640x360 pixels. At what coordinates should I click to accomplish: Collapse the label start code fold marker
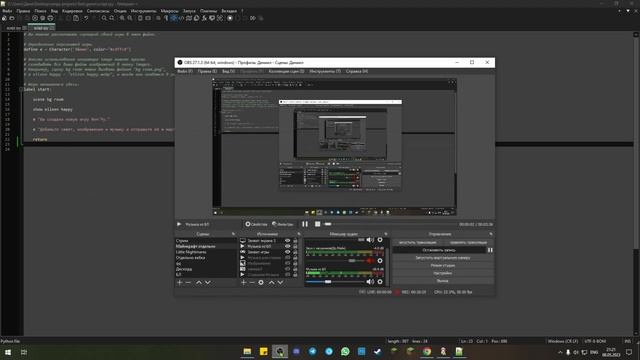[x=21, y=89]
